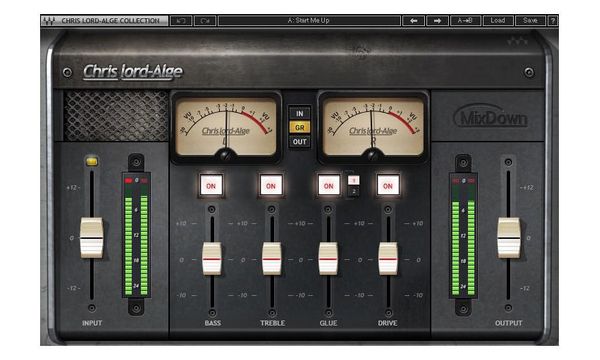
Task: Toggle the BASS ON button
Action: [x=211, y=186]
